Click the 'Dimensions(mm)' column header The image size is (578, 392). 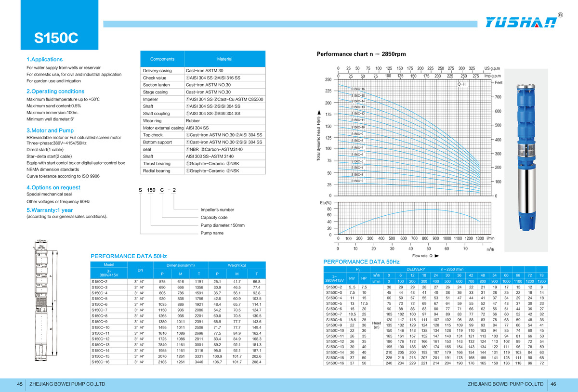click(x=181, y=265)
